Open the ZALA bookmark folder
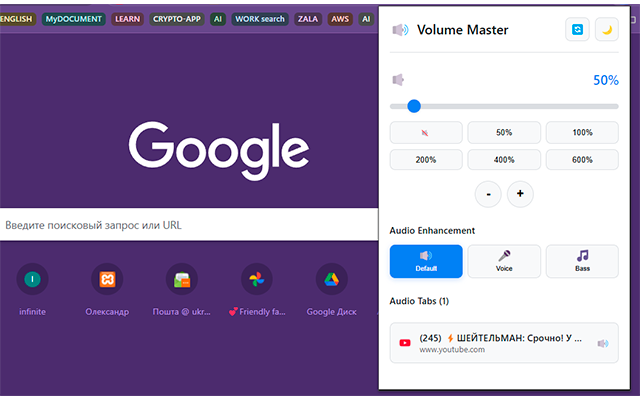 (308, 19)
